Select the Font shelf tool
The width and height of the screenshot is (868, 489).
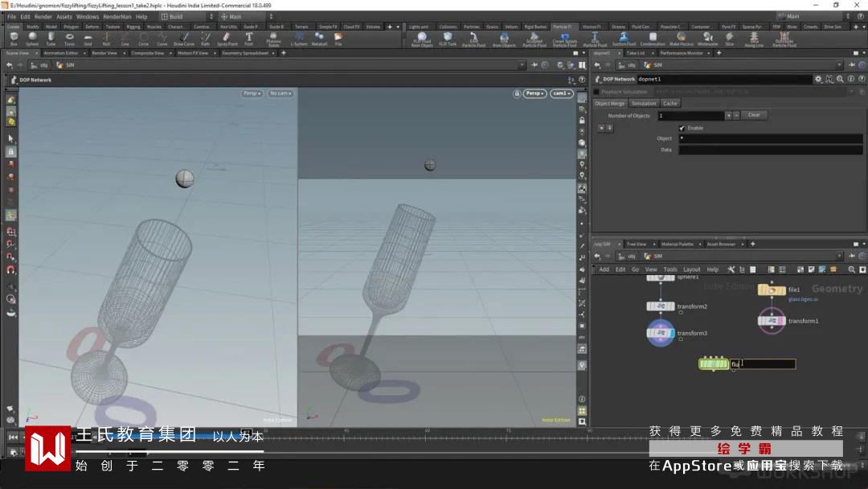[249, 39]
